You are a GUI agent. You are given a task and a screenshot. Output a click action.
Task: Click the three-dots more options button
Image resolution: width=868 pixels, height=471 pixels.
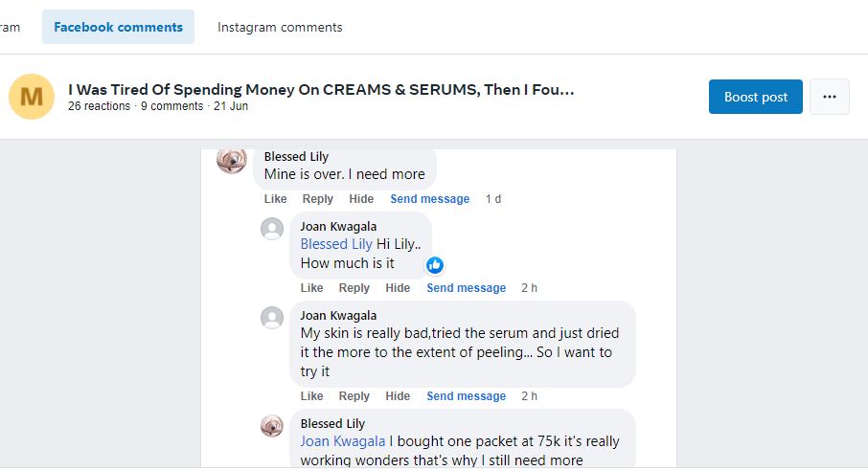click(x=829, y=97)
